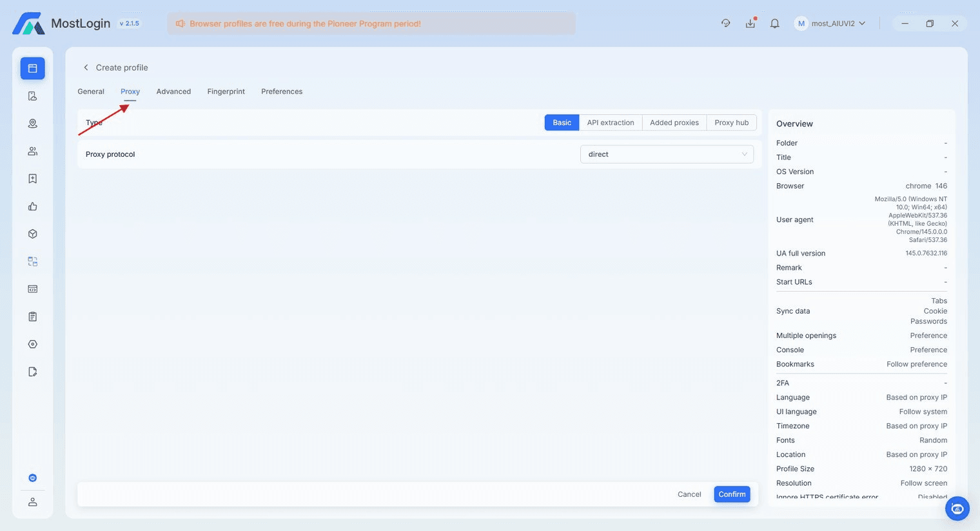This screenshot has height=531, width=980.
Task: Switch to the Preferences tab
Action: pos(282,92)
